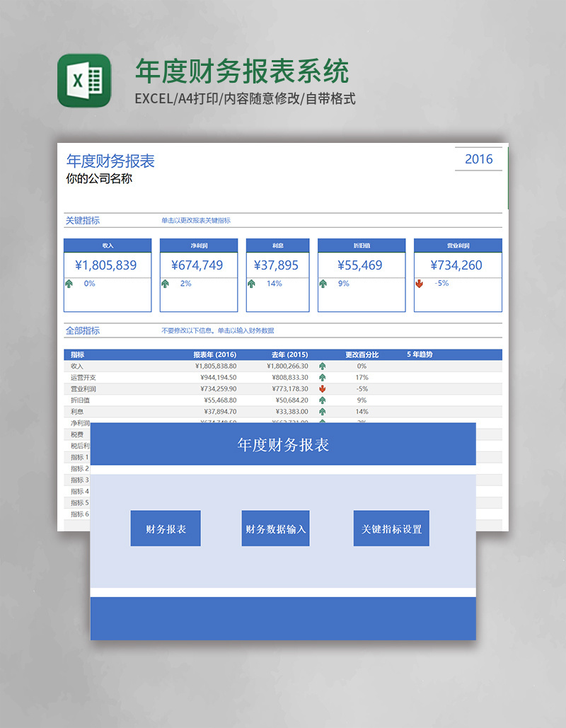The width and height of the screenshot is (566, 728).
Task: Click the 财务数据输入 button
Action: (x=275, y=528)
